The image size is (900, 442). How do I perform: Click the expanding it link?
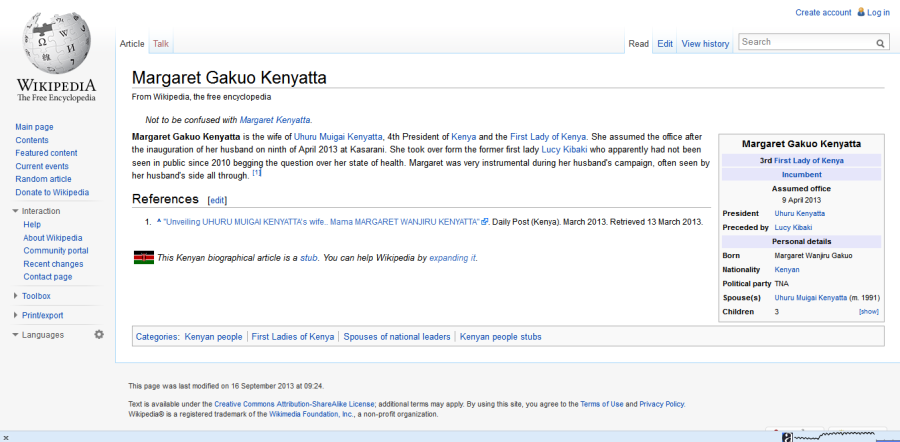453,258
